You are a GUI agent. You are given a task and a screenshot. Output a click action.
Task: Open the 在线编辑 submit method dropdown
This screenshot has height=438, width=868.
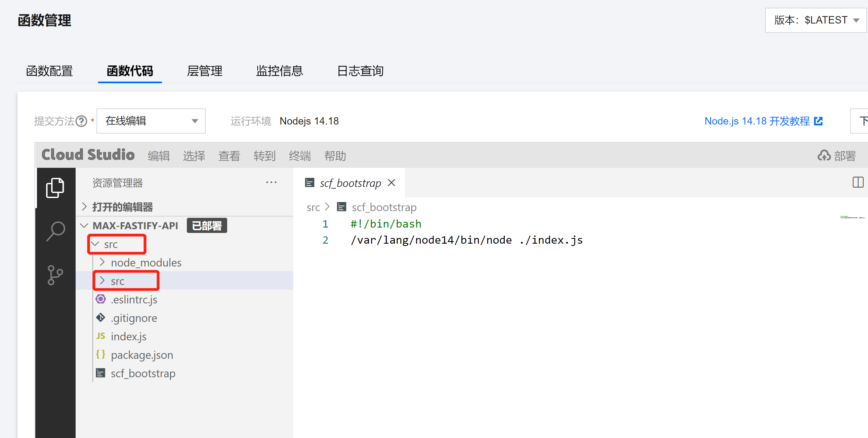pyautogui.click(x=151, y=121)
